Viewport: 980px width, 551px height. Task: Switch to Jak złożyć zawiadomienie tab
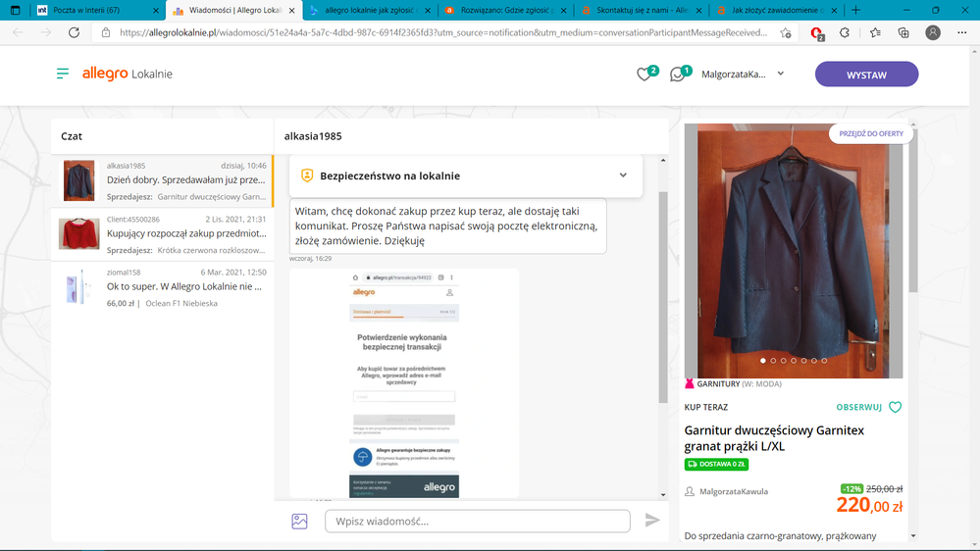[776, 11]
